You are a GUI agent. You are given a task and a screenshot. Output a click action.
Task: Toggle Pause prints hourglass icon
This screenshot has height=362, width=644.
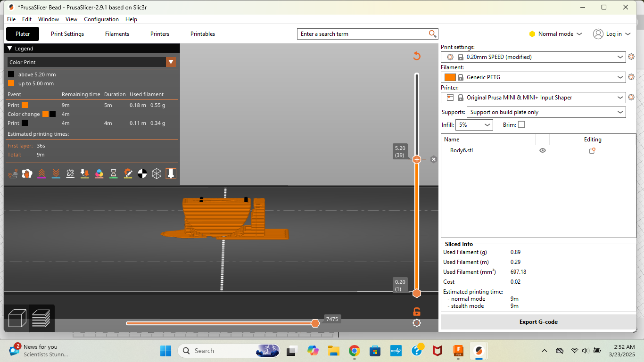[x=114, y=174]
